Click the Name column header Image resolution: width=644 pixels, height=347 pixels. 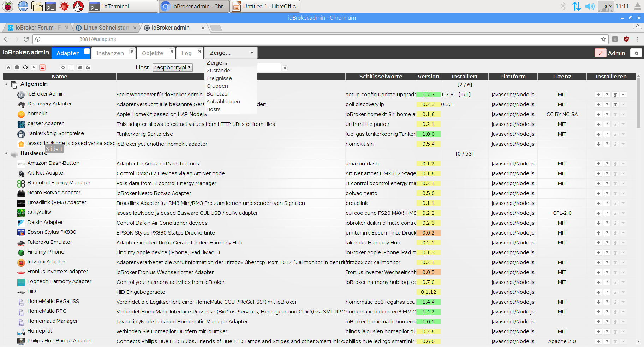(x=59, y=77)
